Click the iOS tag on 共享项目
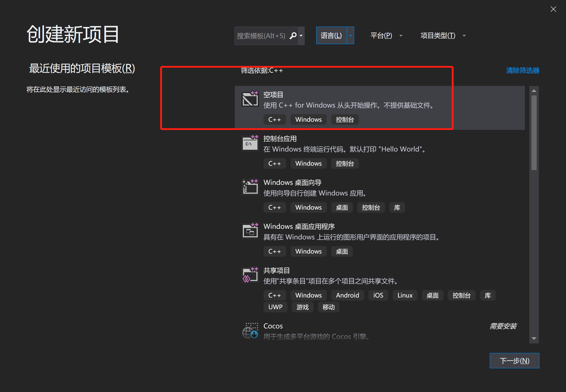This screenshot has height=392, width=566. pos(378,295)
